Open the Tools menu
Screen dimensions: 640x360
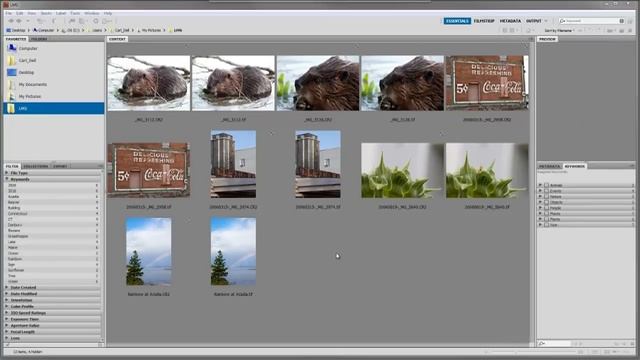click(75, 13)
